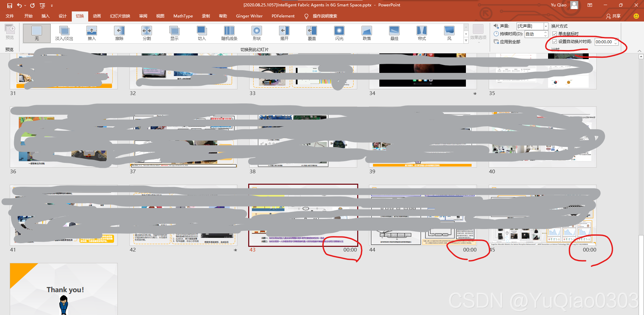Click the Save icon in quick access toolbar
Viewport: 644px width, 315px height.
pos(9,5)
